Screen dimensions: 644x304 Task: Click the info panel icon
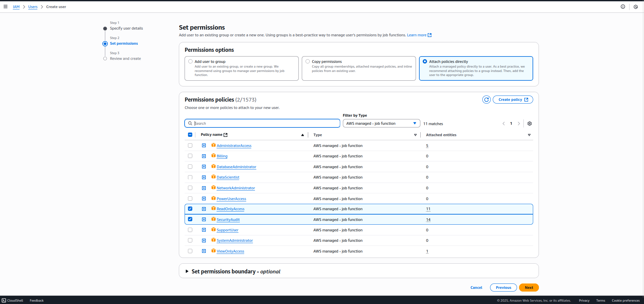(623, 7)
